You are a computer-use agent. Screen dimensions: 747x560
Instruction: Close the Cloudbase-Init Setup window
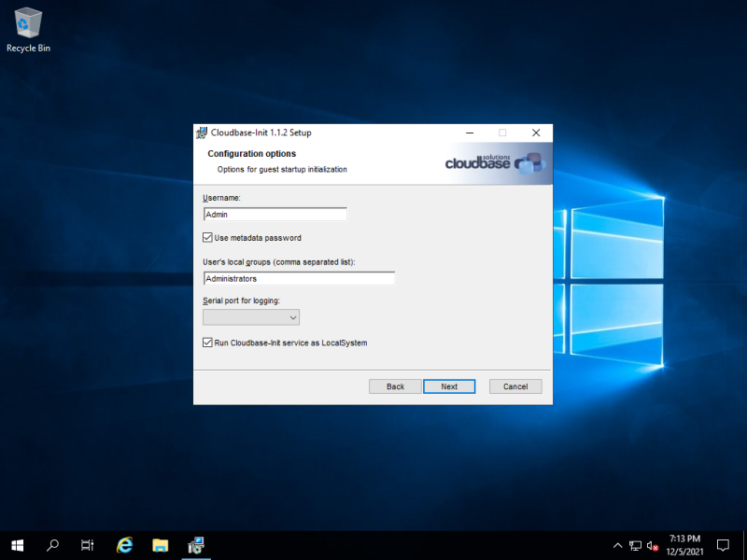point(536,133)
